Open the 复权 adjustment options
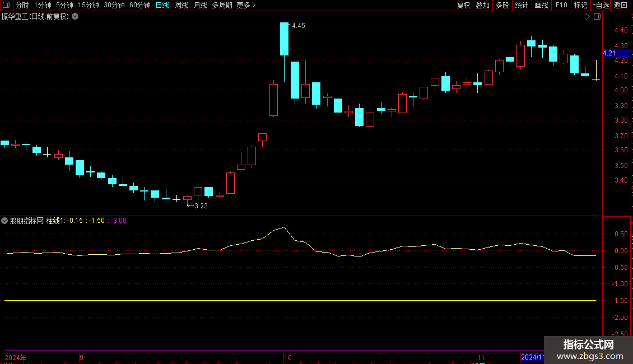633x364 pixels. [463, 5]
